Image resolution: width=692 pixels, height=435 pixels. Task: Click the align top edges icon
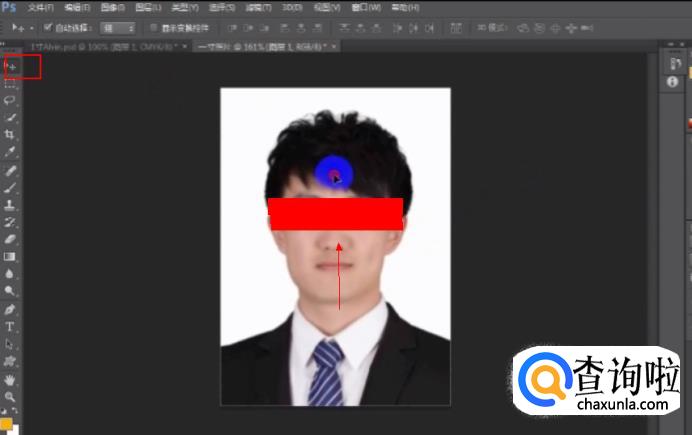(232, 28)
